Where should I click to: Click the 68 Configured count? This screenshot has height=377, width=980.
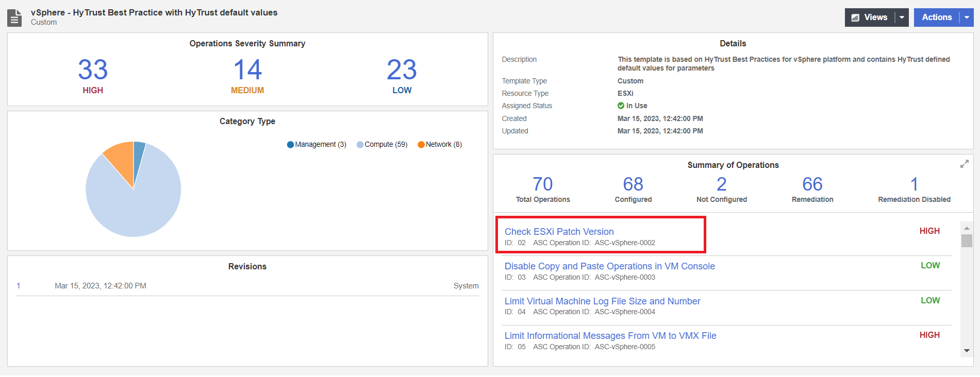[633, 184]
